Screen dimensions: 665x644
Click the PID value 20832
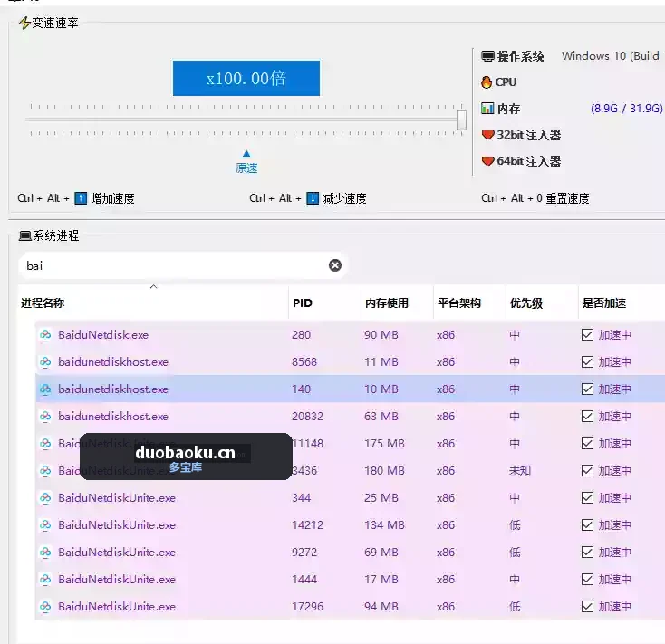307,417
